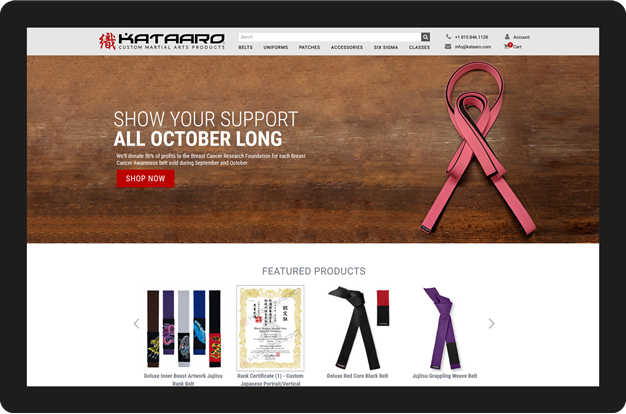Image resolution: width=626 pixels, height=414 pixels.
Task: Open the Rank Certificate product image
Action: pos(270,328)
